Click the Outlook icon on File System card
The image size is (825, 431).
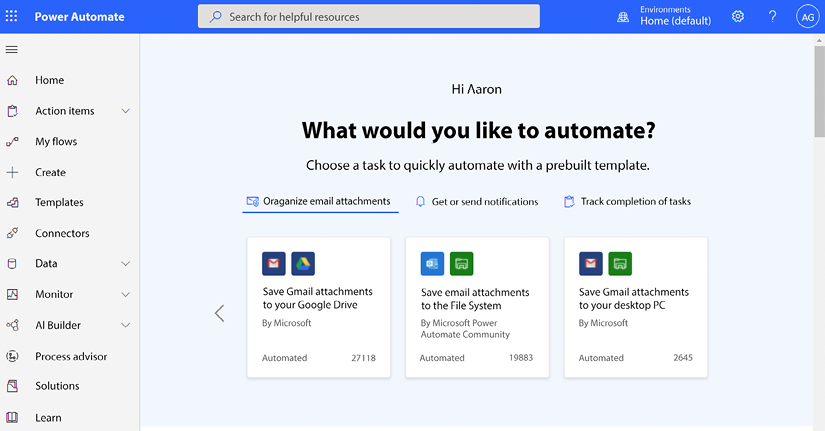pos(432,264)
